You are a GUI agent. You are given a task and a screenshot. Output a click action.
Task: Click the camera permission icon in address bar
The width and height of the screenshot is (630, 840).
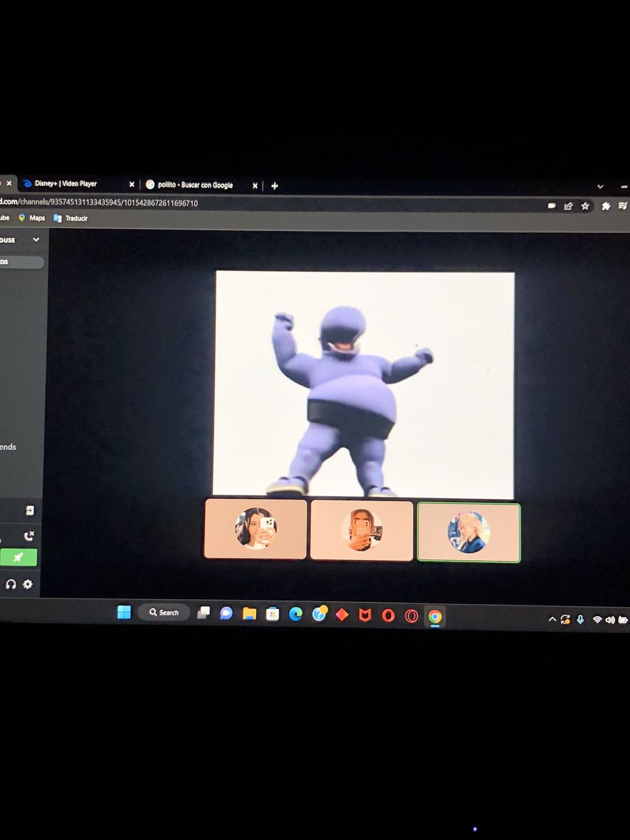click(552, 206)
